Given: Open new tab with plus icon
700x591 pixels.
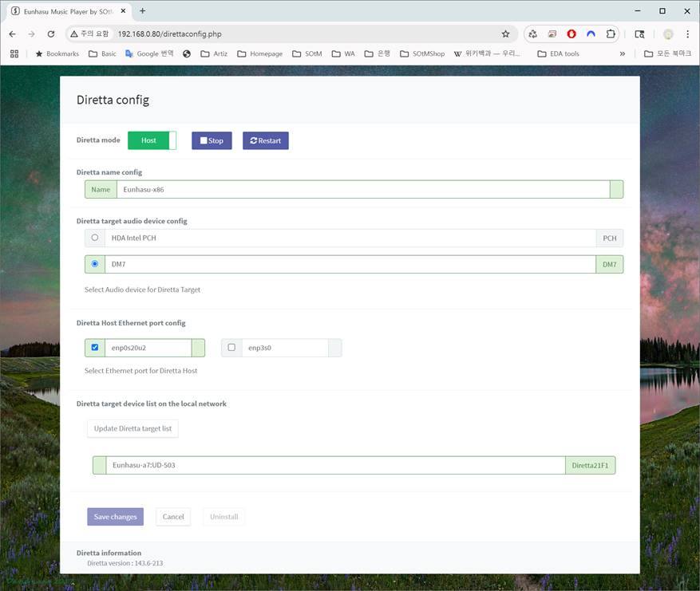Looking at the screenshot, I should 143,11.
